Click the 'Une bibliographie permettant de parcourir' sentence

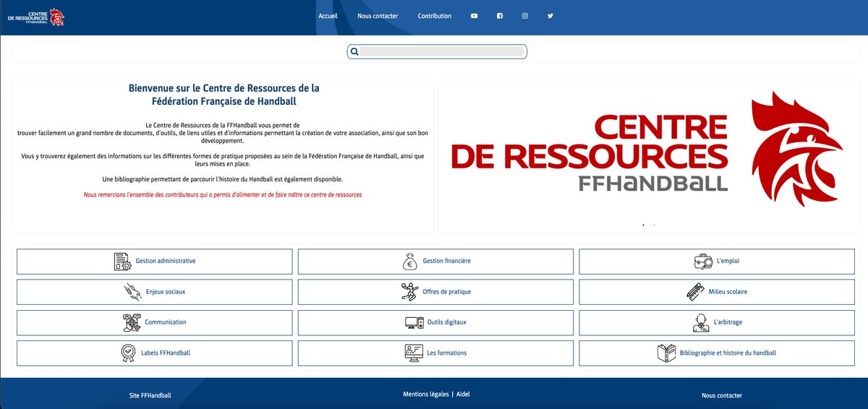pyautogui.click(x=223, y=178)
